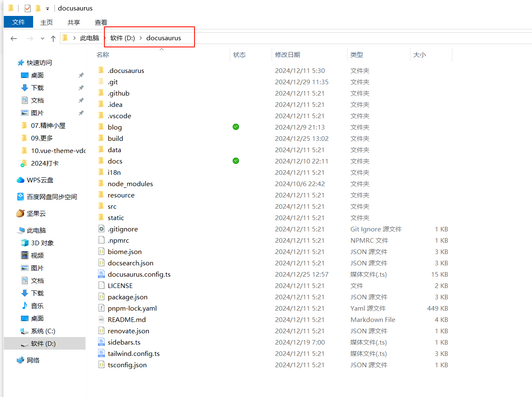
Task: Go up one folder level arrow
Action: click(53, 38)
